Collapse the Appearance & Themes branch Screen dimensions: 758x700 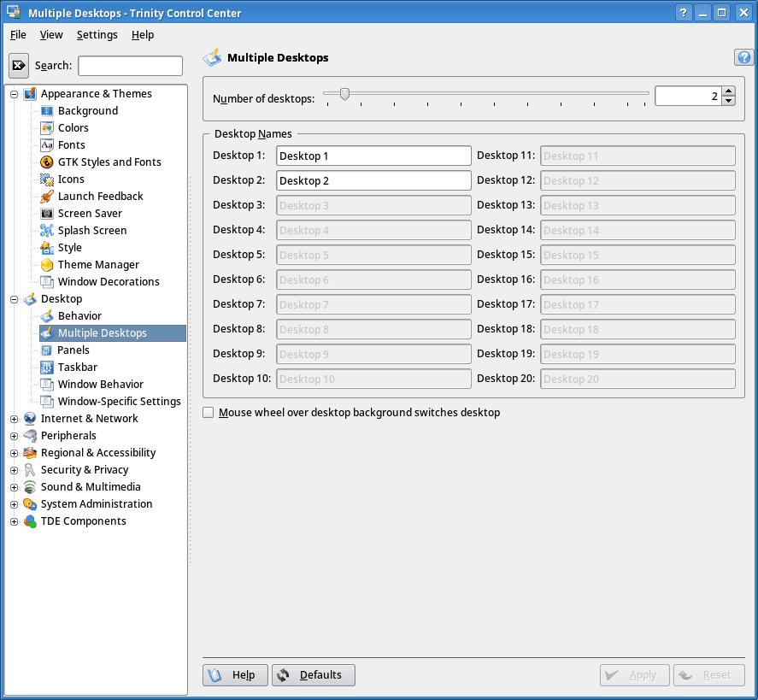pyautogui.click(x=14, y=94)
